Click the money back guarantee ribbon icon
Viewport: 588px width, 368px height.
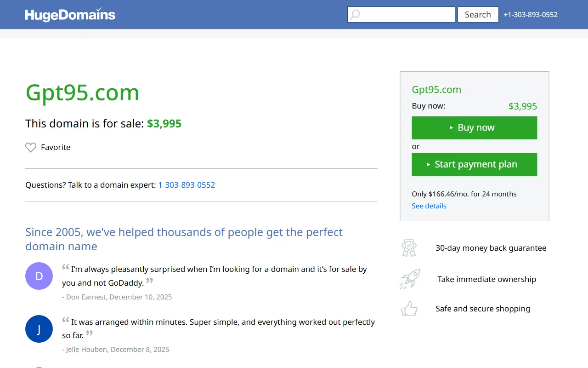(408, 248)
